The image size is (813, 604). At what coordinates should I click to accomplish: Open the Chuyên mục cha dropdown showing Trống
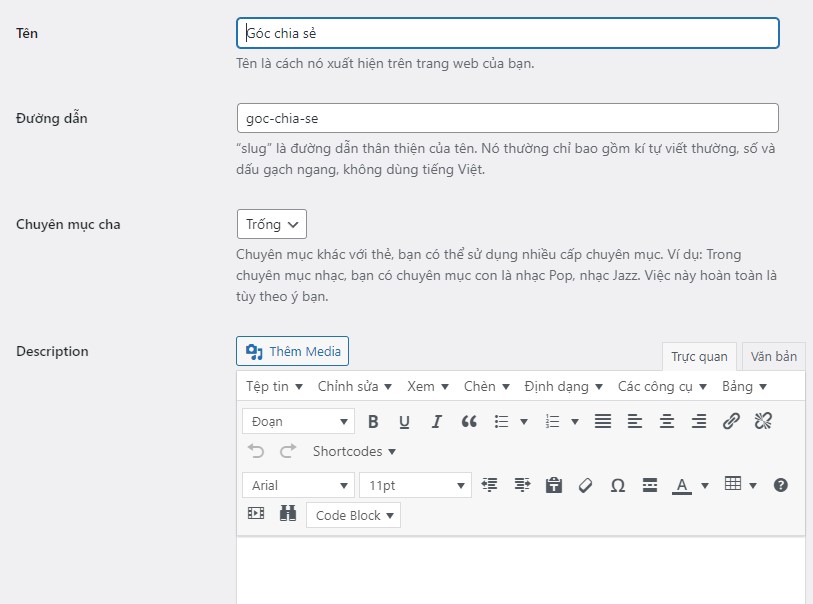point(272,224)
